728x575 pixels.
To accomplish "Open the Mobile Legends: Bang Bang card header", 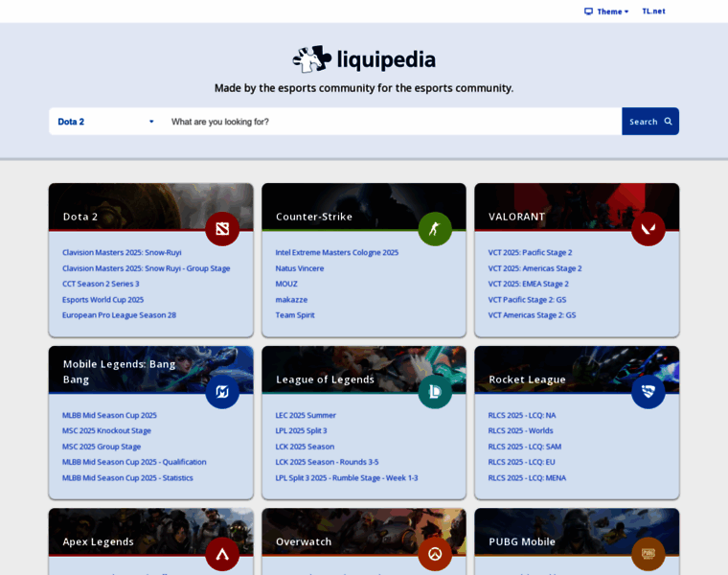I will (x=151, y=370).
